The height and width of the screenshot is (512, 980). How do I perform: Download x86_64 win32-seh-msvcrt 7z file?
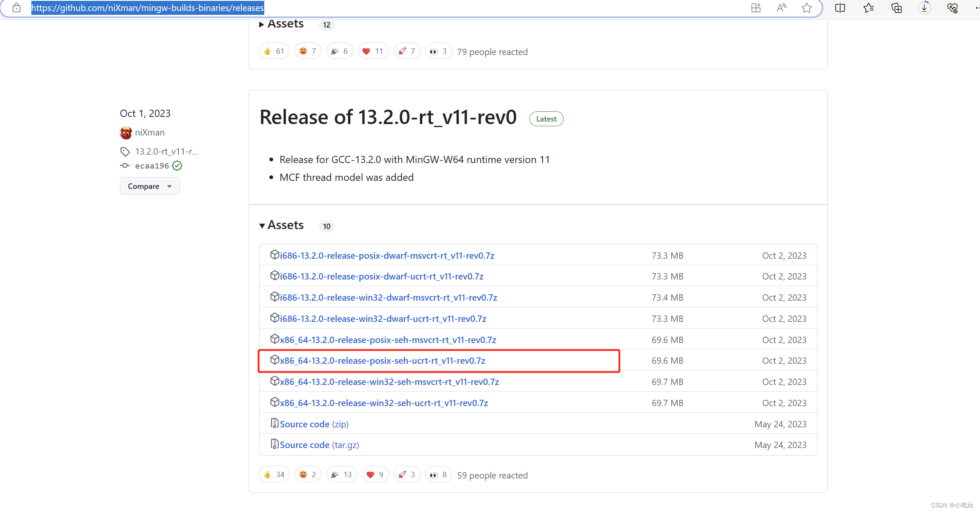(x=389, y=382)
